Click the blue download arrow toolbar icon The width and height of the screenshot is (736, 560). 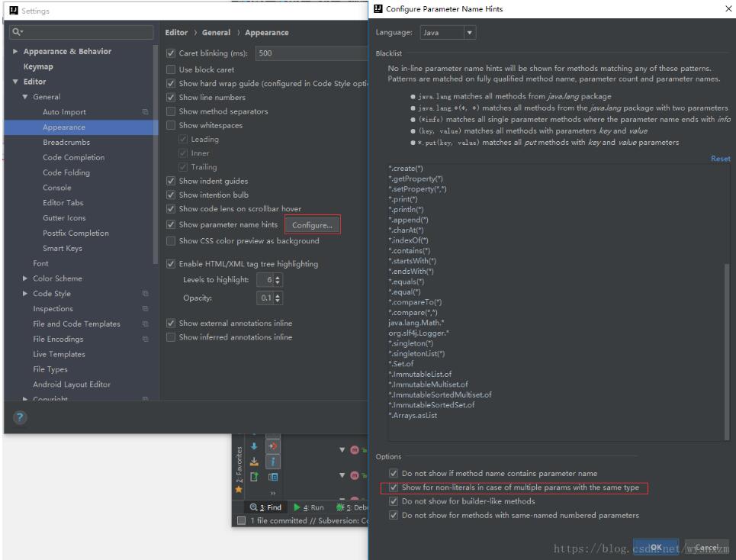[253, 446]
